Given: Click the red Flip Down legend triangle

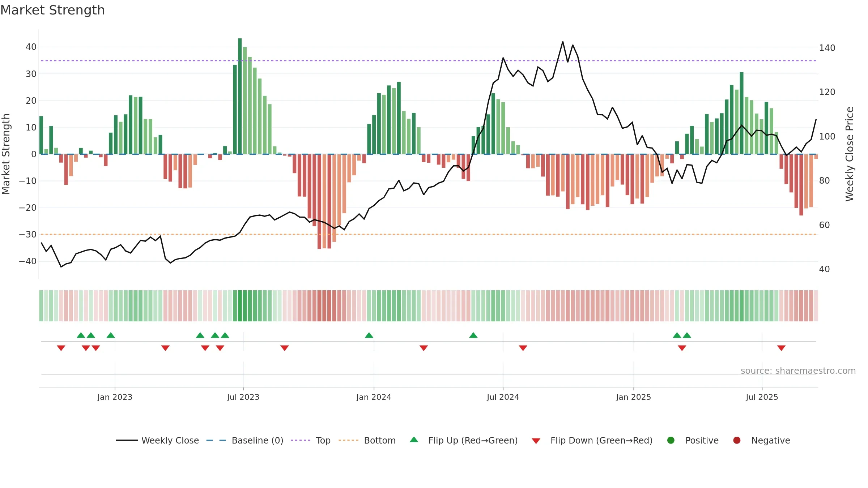Looking at the screenshot, I should click(536, 441).
